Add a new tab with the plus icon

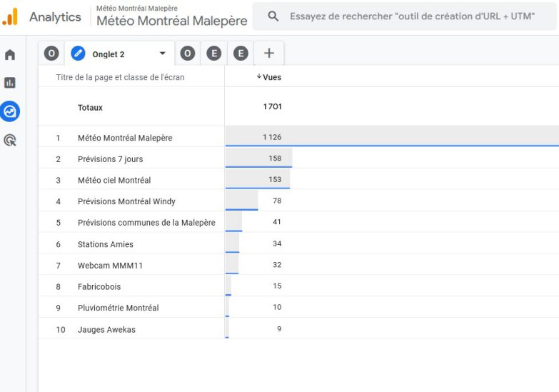[269, 53]
